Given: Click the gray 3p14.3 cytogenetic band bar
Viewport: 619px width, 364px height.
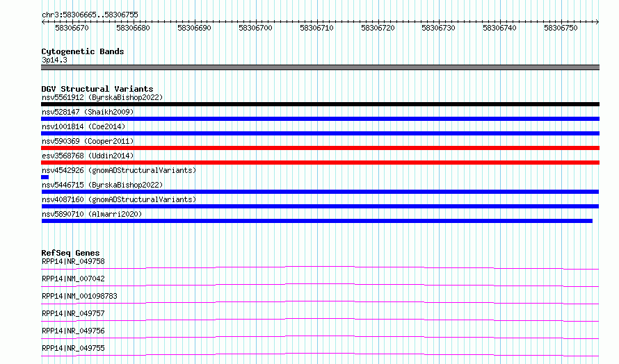Looking at the screenshot, I should click(320, 67).
